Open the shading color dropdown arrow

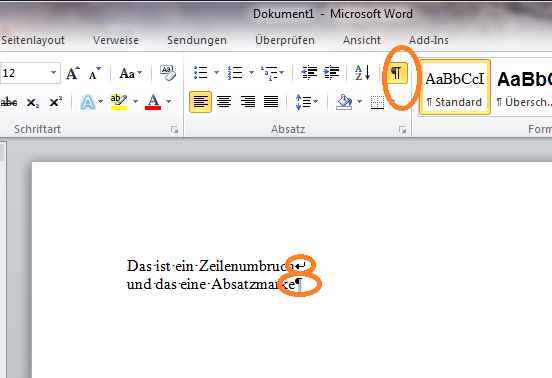click(x=359, y=102)
